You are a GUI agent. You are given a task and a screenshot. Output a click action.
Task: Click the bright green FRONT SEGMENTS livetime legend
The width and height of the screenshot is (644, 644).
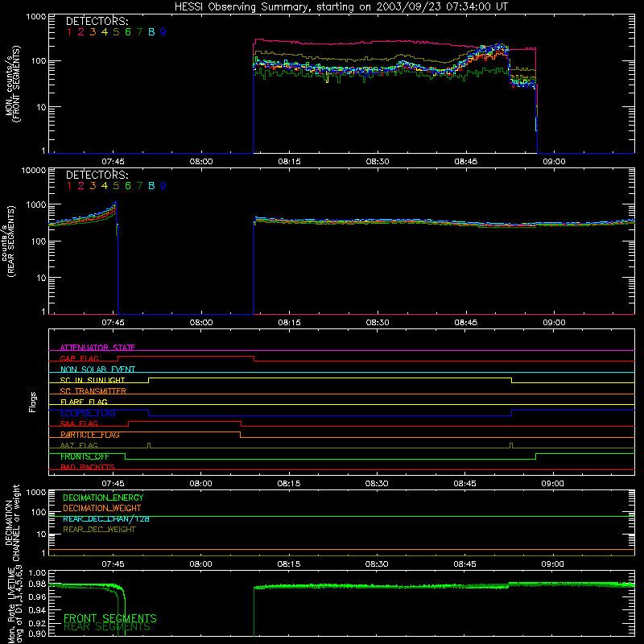(x=110, y=618)
